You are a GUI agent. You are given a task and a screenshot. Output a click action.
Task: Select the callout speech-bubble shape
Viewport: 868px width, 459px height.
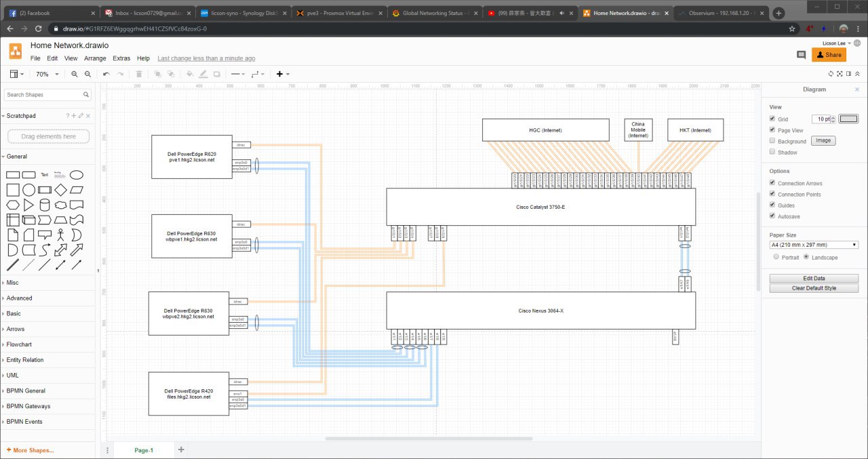(45, 235)
